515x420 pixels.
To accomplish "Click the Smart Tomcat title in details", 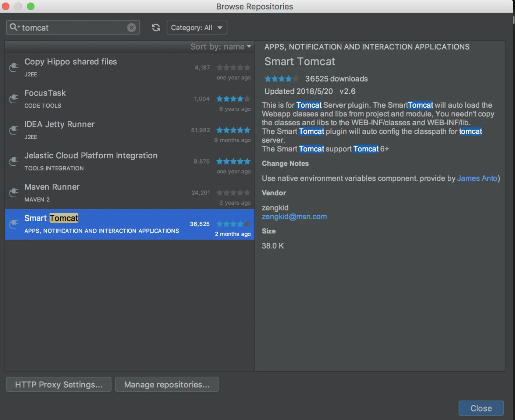I will click(300, 61).
